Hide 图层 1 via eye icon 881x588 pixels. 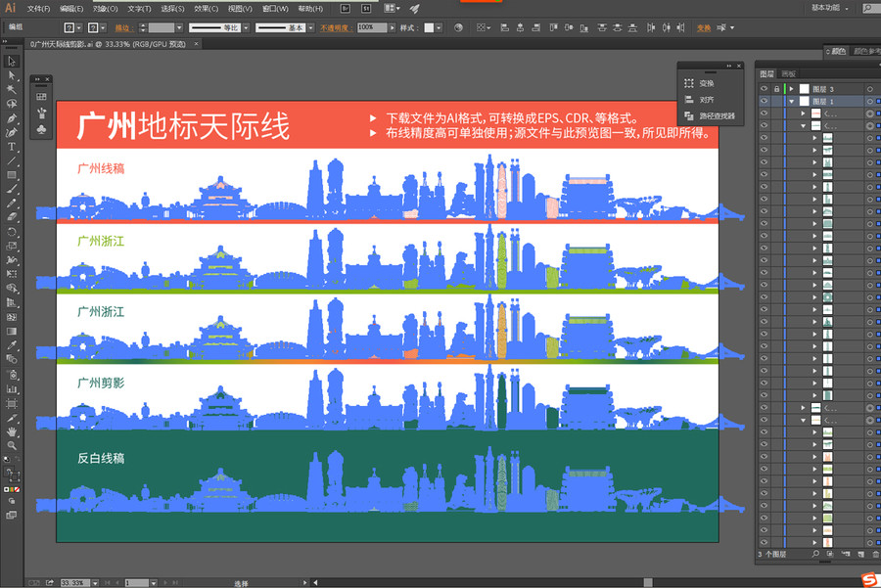point(765,101)
